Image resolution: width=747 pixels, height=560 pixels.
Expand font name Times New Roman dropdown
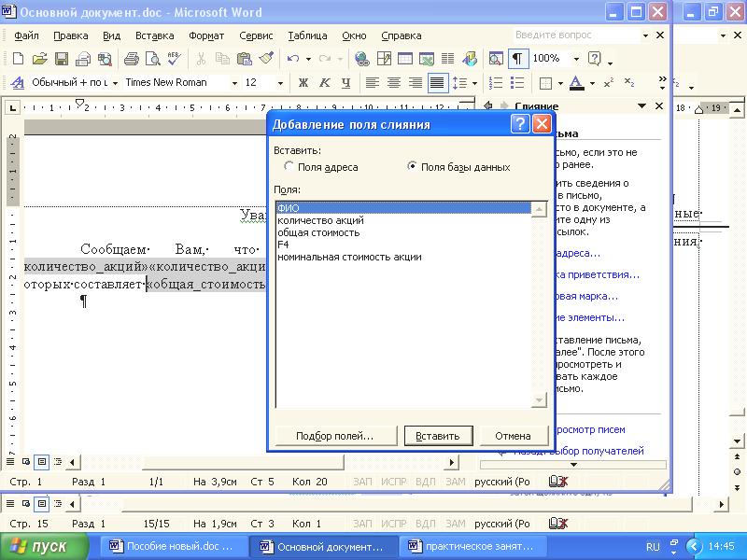tap(234, 83)
